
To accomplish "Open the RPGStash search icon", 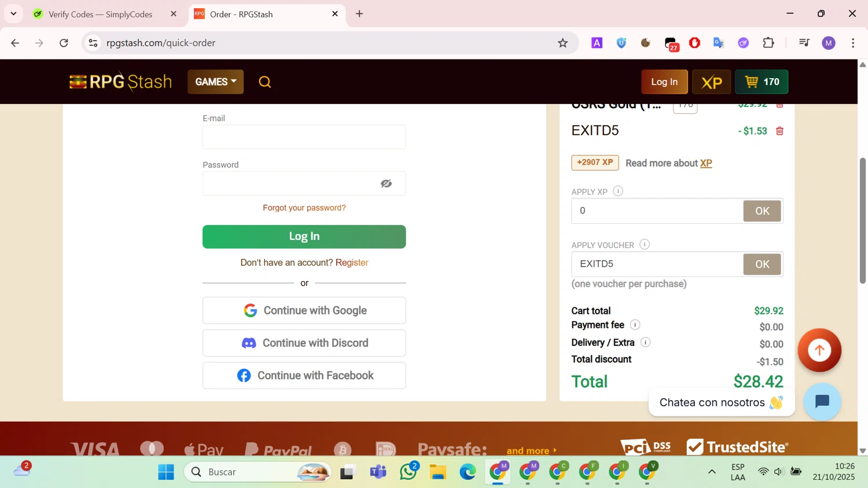I will click(x=265, y=82).
